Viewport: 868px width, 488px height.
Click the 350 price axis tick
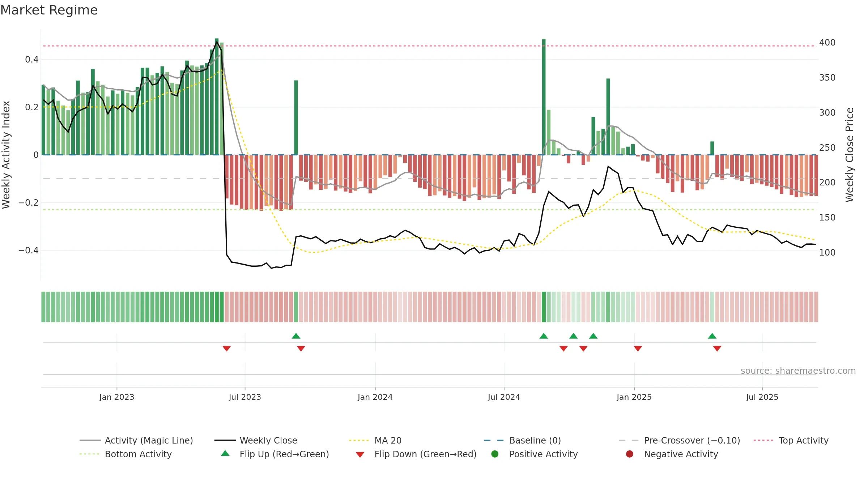tap(827, 78)
